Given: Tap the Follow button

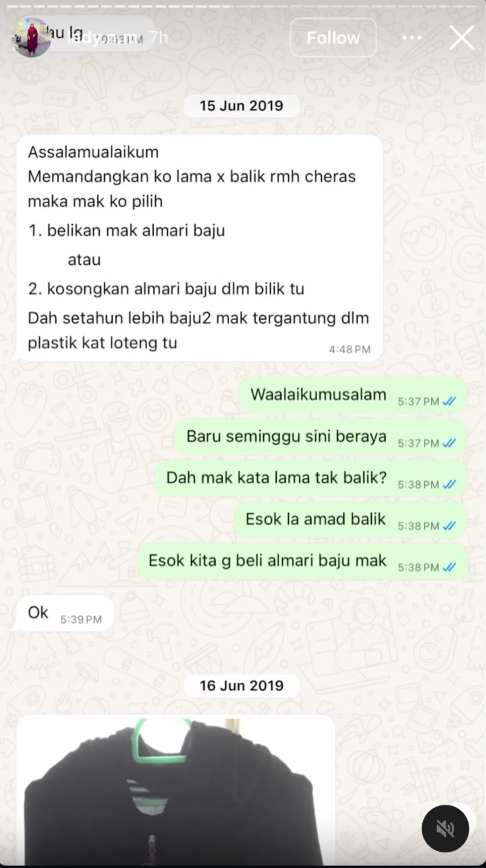Looking at the screenshot, I should [333, 38].
